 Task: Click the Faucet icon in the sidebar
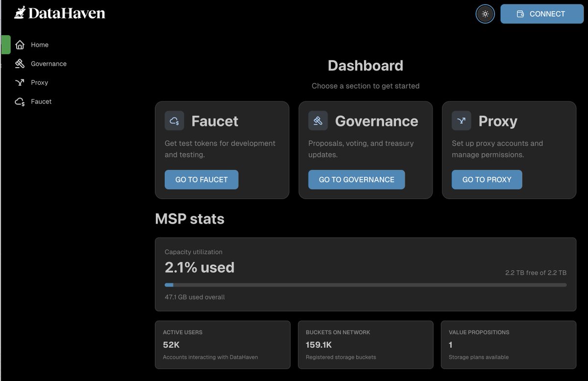click(20, 102)
